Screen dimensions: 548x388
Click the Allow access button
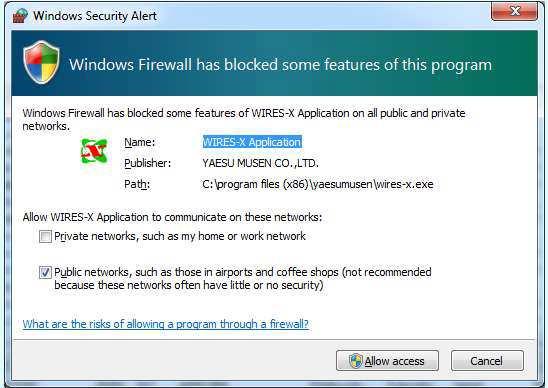[x=387, y=361]
